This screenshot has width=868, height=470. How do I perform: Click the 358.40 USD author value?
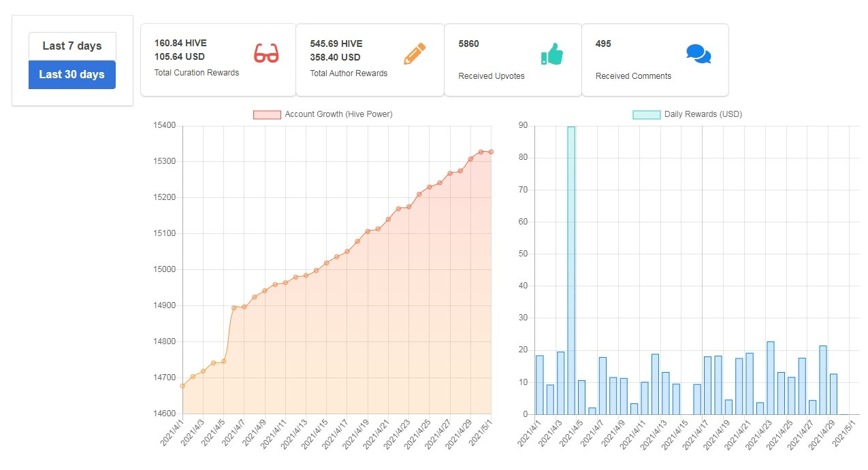pos(335,57)
